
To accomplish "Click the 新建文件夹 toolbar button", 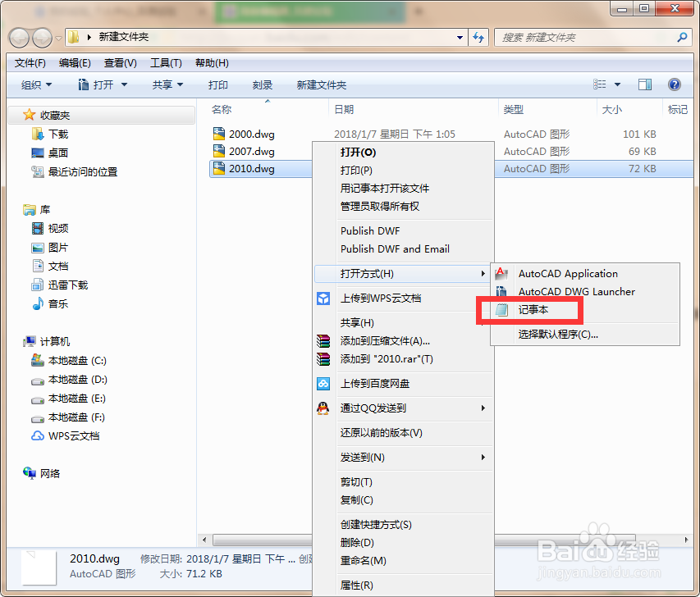I will point(322,84).
